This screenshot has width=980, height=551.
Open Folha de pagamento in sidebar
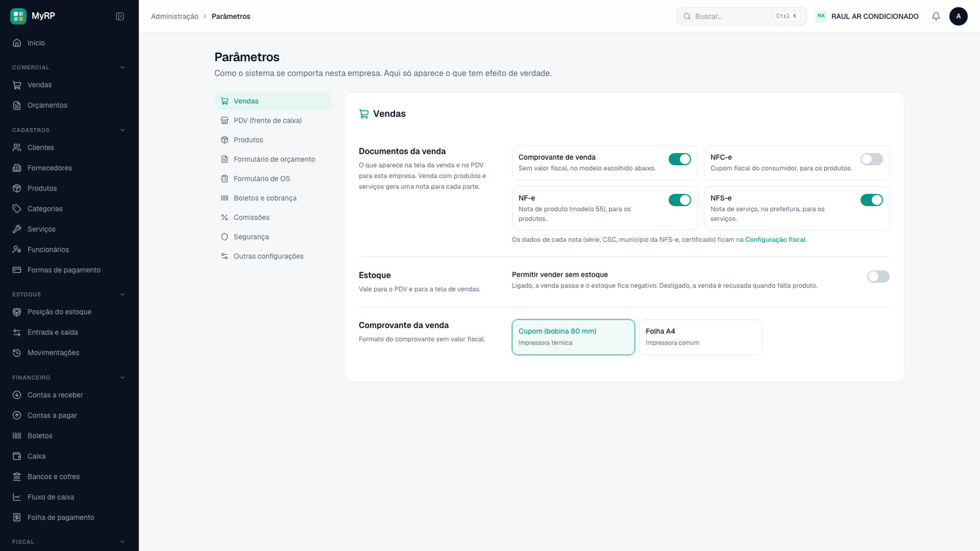click(69, 517)
